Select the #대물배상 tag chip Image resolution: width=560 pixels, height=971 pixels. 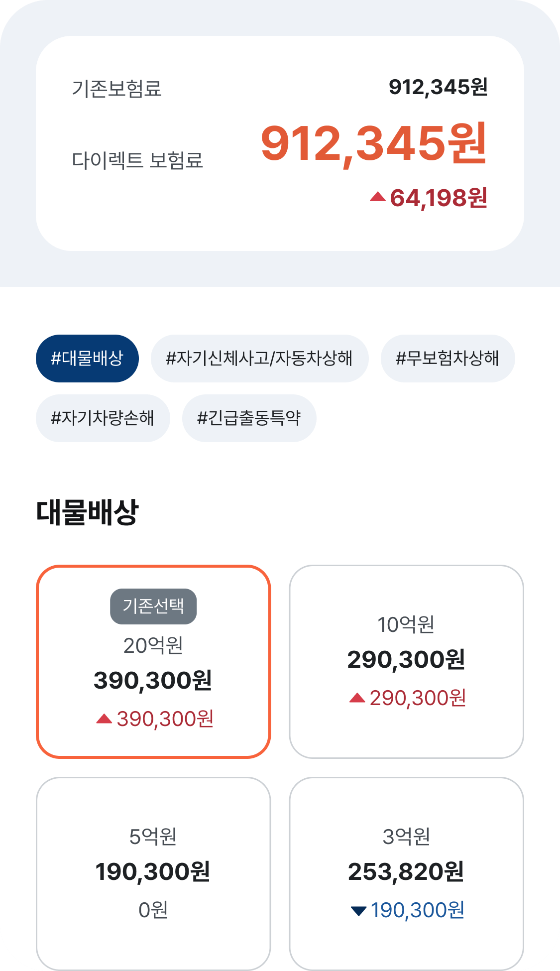tap(87, 359)
